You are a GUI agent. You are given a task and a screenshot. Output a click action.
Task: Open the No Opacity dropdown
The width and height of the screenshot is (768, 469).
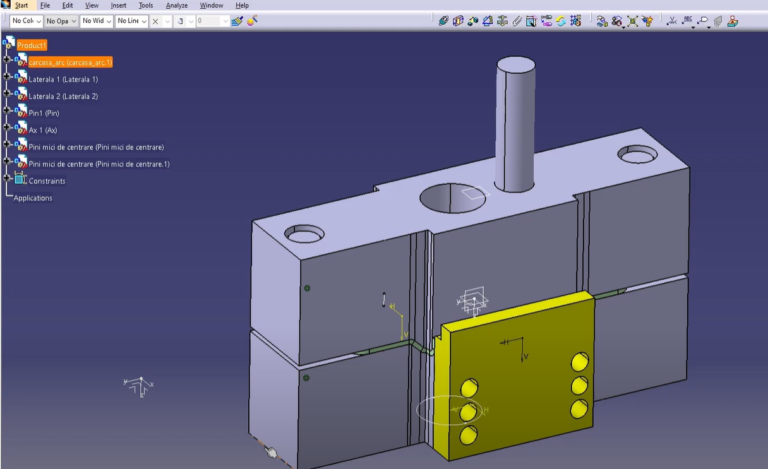coord(72,20)
